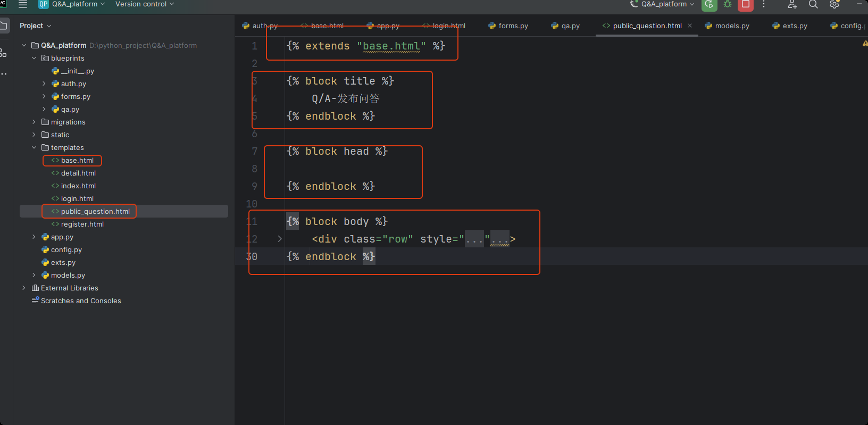Show more tool windows (three dots)
Viewport: 868px width, 425px height.
coord(4,73)
